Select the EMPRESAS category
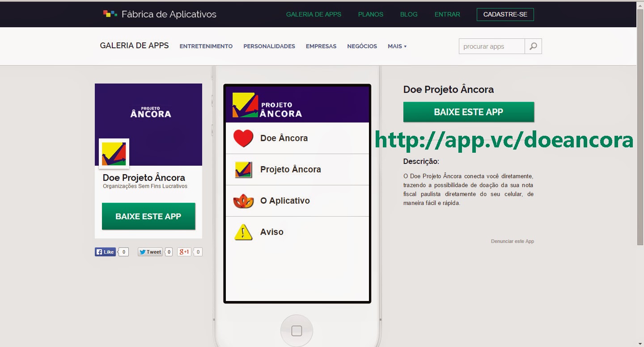Image resolution: width=644 pixels, height=347 pixels. (321, 46)
